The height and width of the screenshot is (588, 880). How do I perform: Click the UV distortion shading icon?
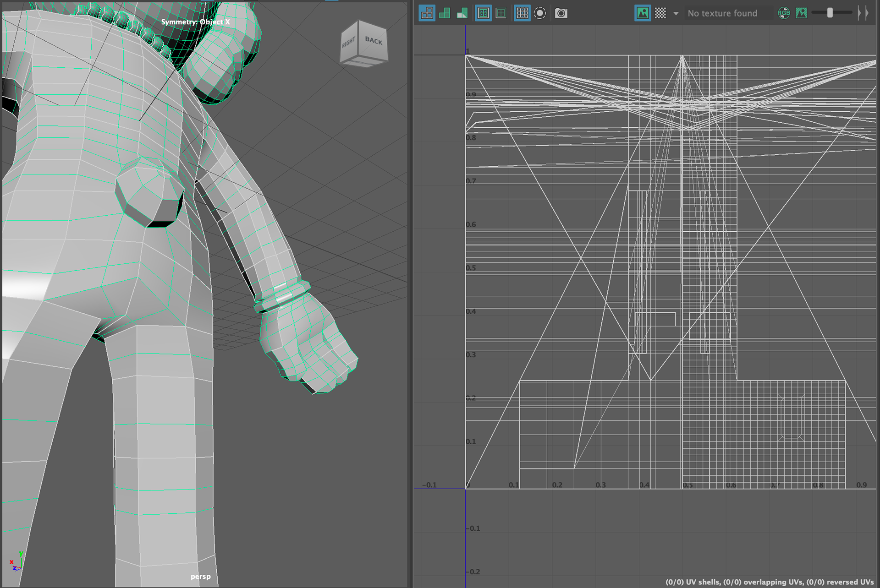(462, 13)
